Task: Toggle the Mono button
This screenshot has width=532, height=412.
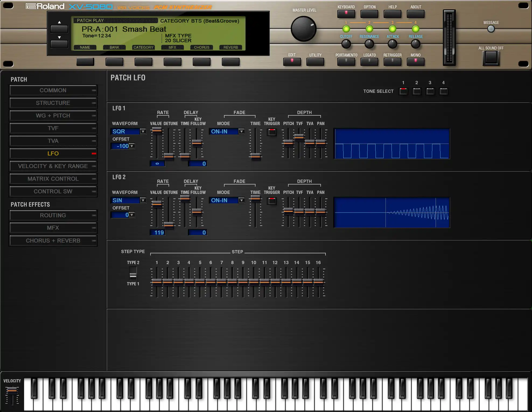Action: click(x=415, y=62)
